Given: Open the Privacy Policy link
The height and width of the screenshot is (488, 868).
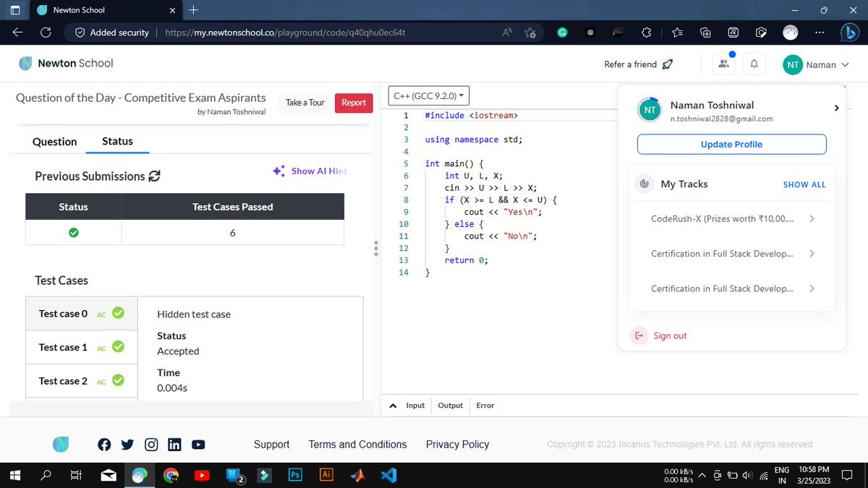Looking at the screenshot, I should (x=457, y=445).
